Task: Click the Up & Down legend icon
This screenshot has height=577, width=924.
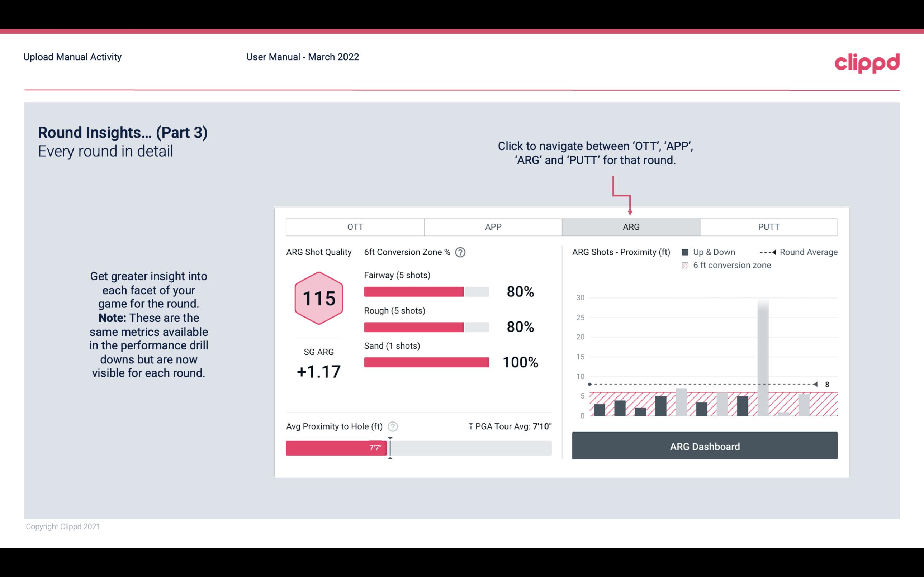Action: 685,253
